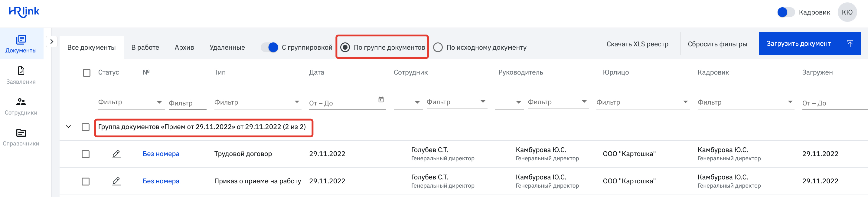Open Без номера link of Трудовой договор
This screenshot has height=197, width=868.
pos(161,154)
